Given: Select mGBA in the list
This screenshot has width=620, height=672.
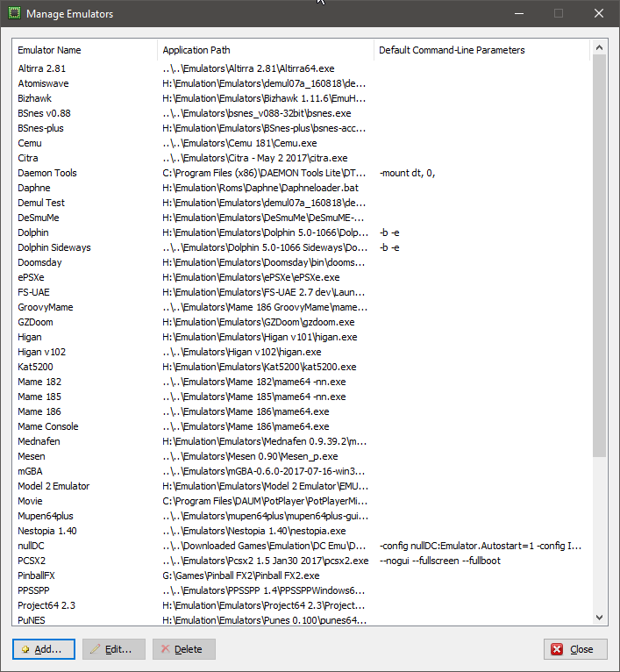Looking at the screenshot, I should 302,471.
